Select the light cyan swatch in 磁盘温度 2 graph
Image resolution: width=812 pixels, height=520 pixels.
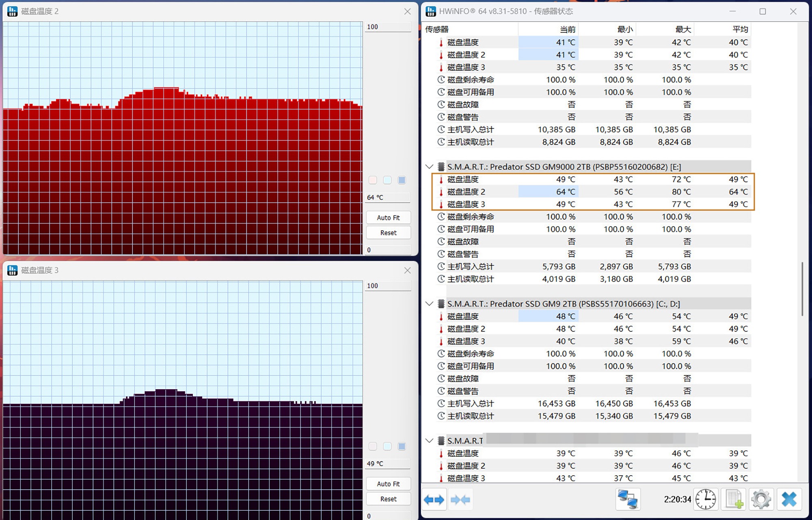tap(387, 180)
